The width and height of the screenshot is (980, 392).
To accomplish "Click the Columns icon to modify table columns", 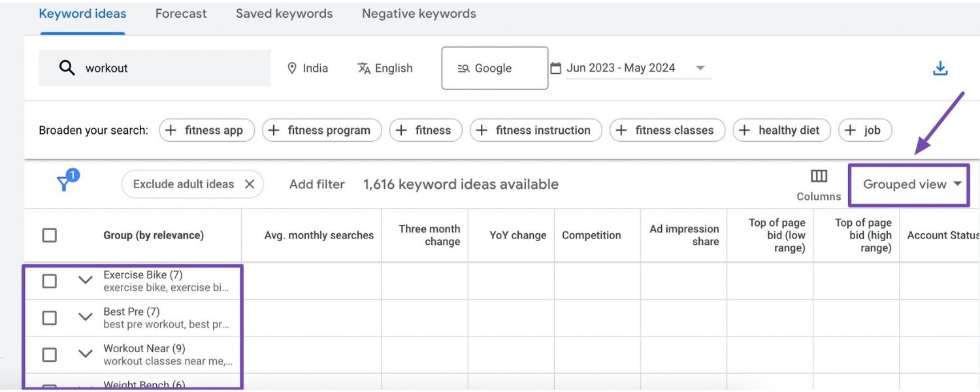I will click(818, 176).
